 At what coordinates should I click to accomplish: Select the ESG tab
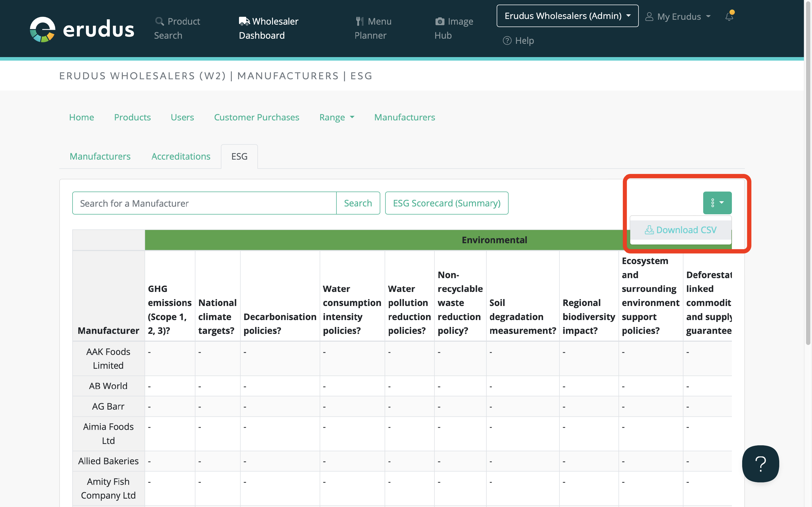(239, 156)
